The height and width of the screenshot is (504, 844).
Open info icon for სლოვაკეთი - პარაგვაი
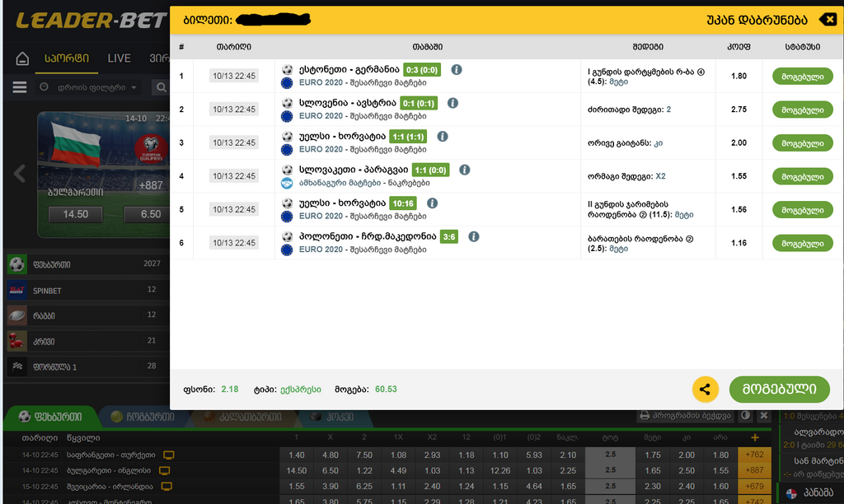click(465, 170)
